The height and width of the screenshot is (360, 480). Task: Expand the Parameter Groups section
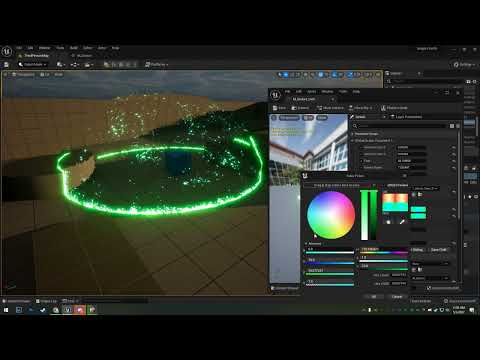coord(353,134)
